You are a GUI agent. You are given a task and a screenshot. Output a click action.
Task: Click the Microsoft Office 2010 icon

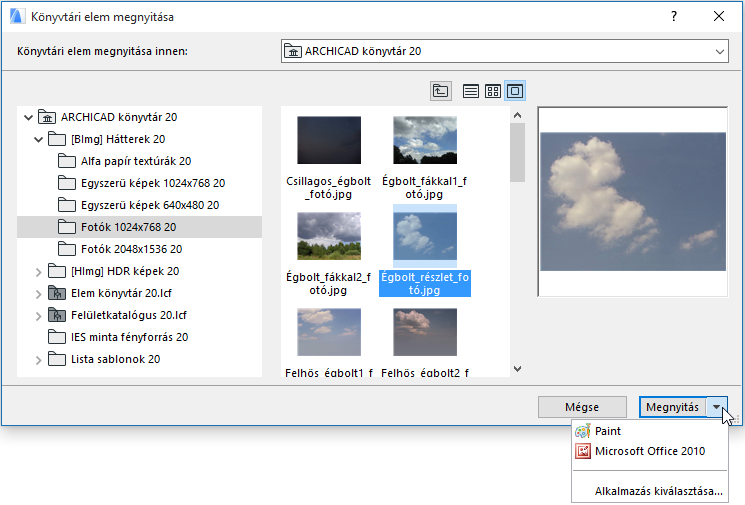[x=583, y=451]
